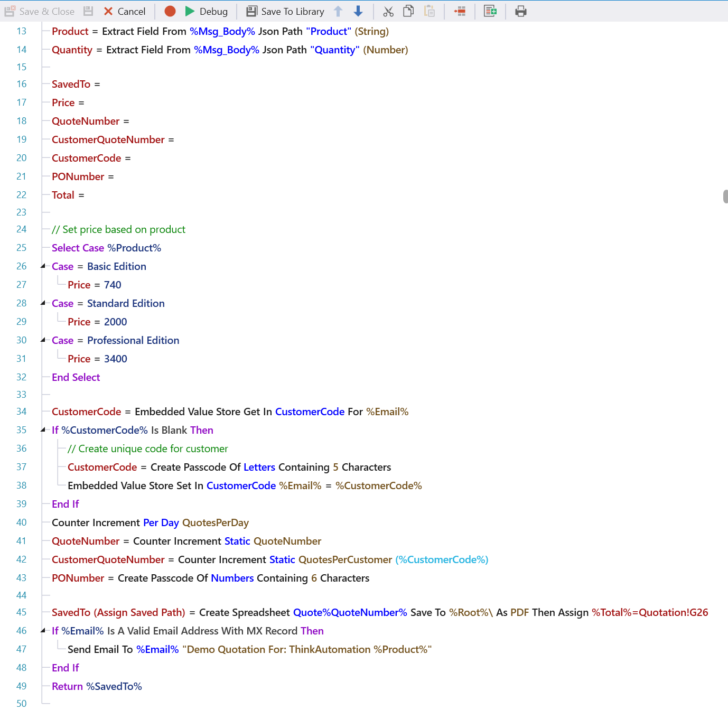Select the 'Select Case %Product%' line
The height and width of the screenshot is (710, 728).
pos(106,248)
